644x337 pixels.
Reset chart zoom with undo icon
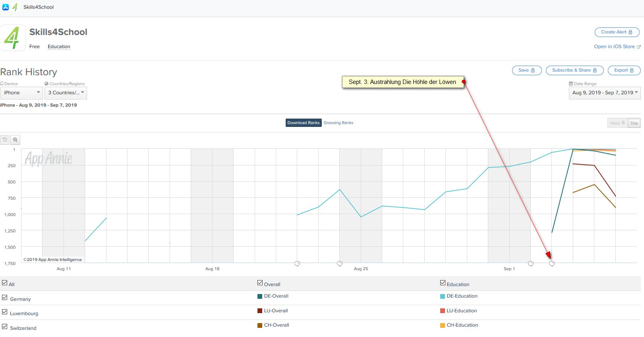5,140
